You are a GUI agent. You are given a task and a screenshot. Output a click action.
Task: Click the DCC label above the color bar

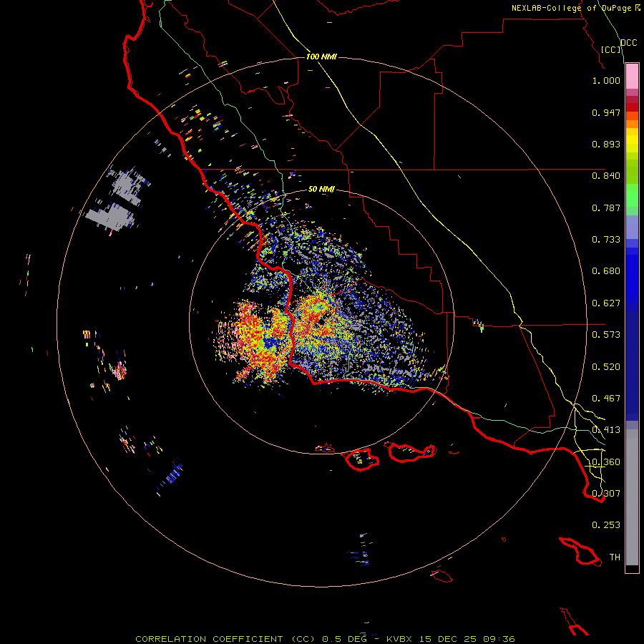(x=628, y=43)
